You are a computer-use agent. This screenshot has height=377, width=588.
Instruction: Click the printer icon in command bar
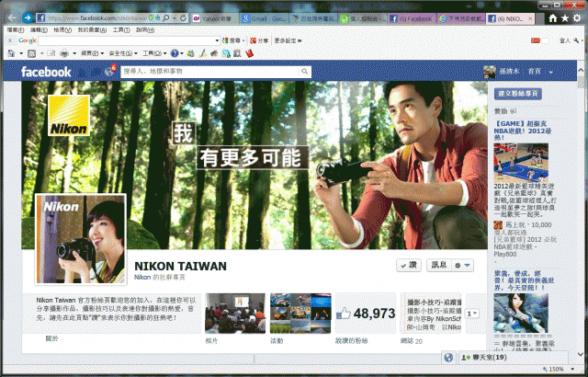(64, 53)
